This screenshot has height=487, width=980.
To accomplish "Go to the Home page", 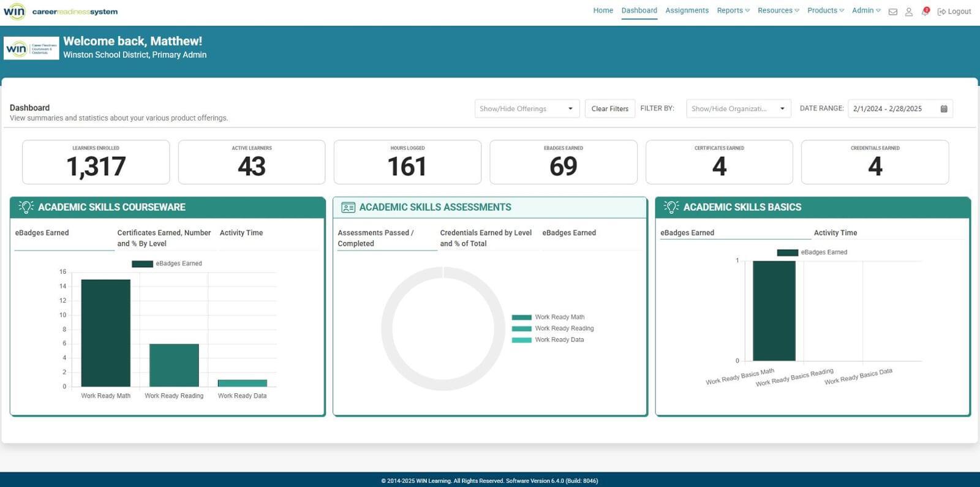I will tap(603, 10).
